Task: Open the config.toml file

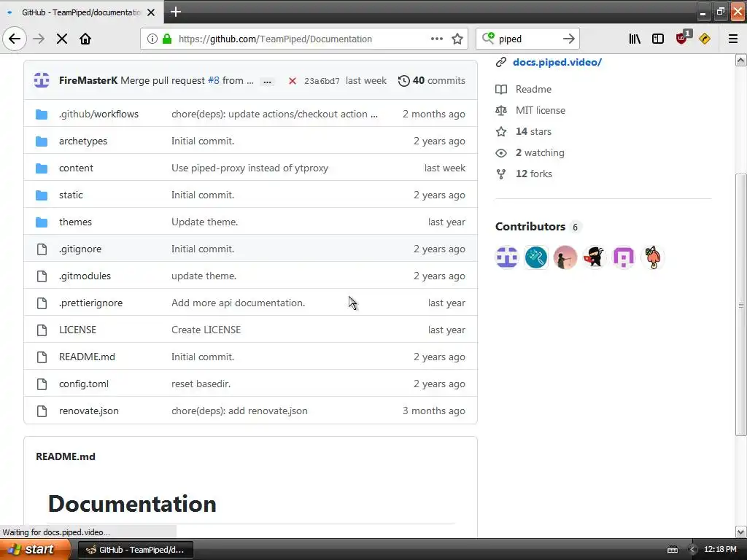Action: [x=84, y=384]
